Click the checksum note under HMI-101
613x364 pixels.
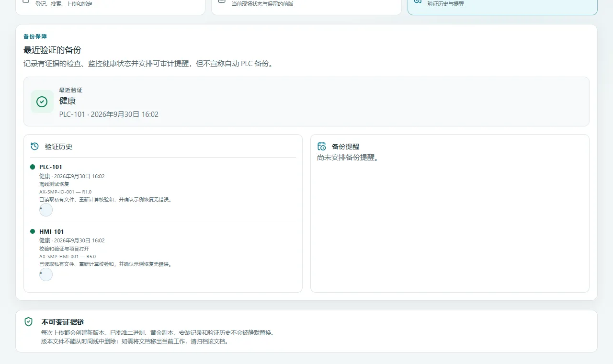(106, 264)
